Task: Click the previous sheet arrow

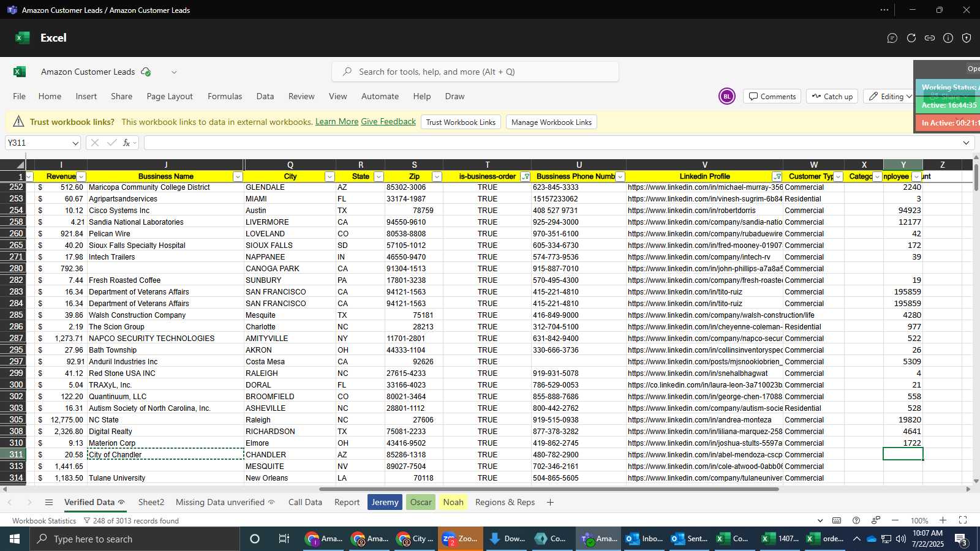Action: [x=10, y=502]
